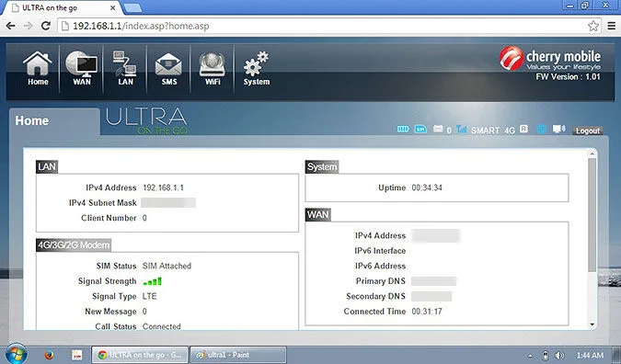Click the System section header label

[322, 167]
